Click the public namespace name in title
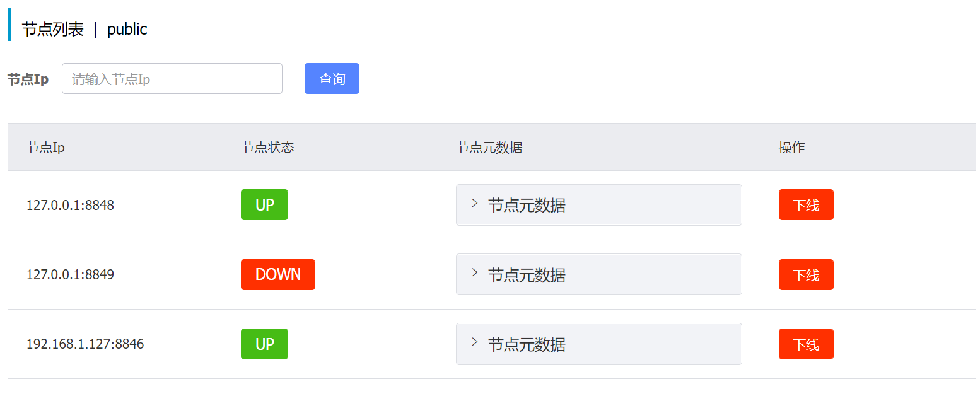Viewport: 980px width, 396px height. 127,30
